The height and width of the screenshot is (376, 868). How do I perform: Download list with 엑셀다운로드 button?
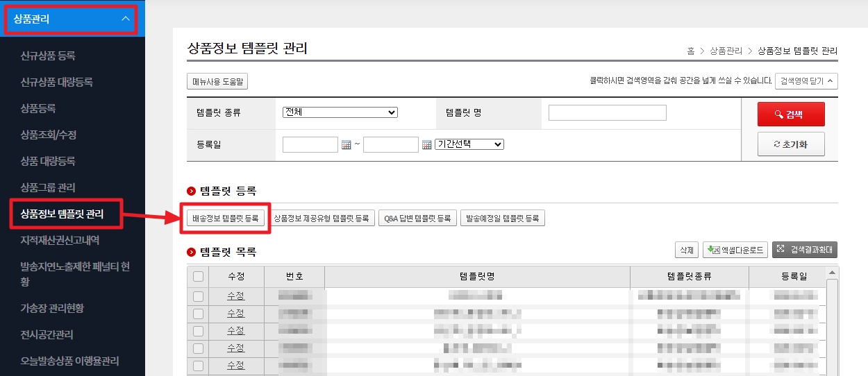point(735,250)
